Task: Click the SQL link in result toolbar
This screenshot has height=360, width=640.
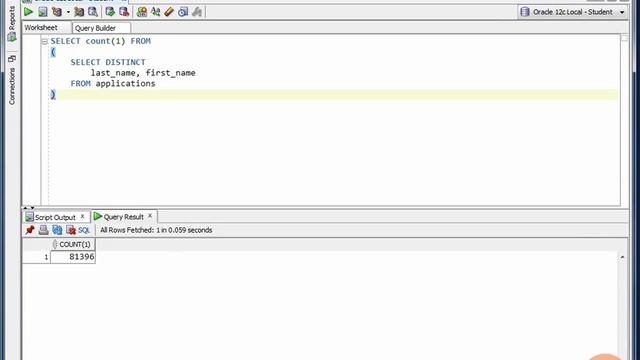Action: pyautogui.click(x=84, y=230)
